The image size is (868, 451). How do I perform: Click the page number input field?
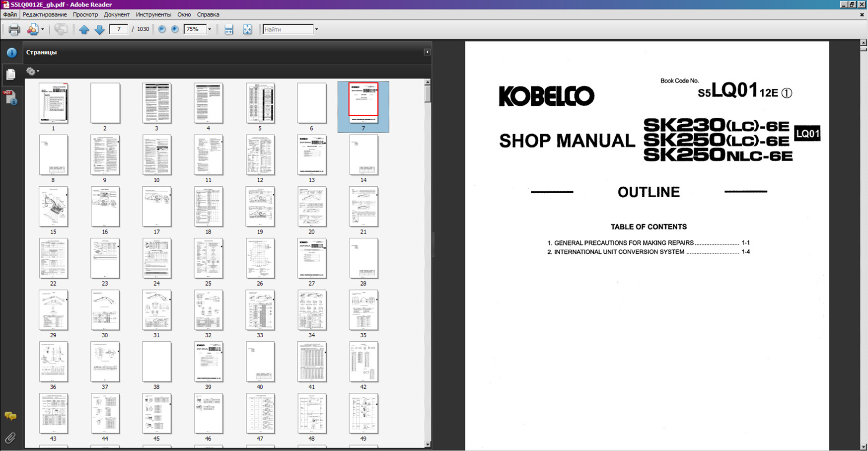pos(119,29)
